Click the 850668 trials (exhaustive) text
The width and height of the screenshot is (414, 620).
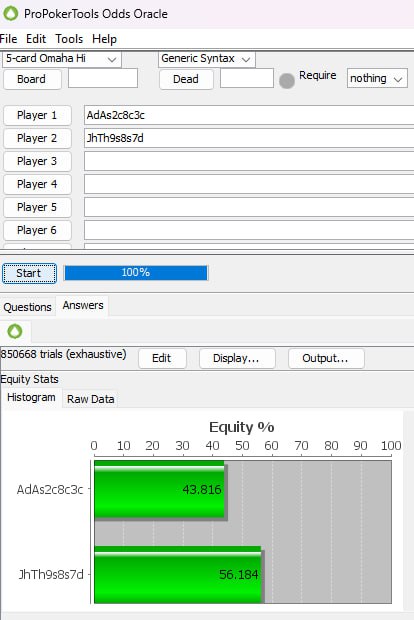point(63,354)
